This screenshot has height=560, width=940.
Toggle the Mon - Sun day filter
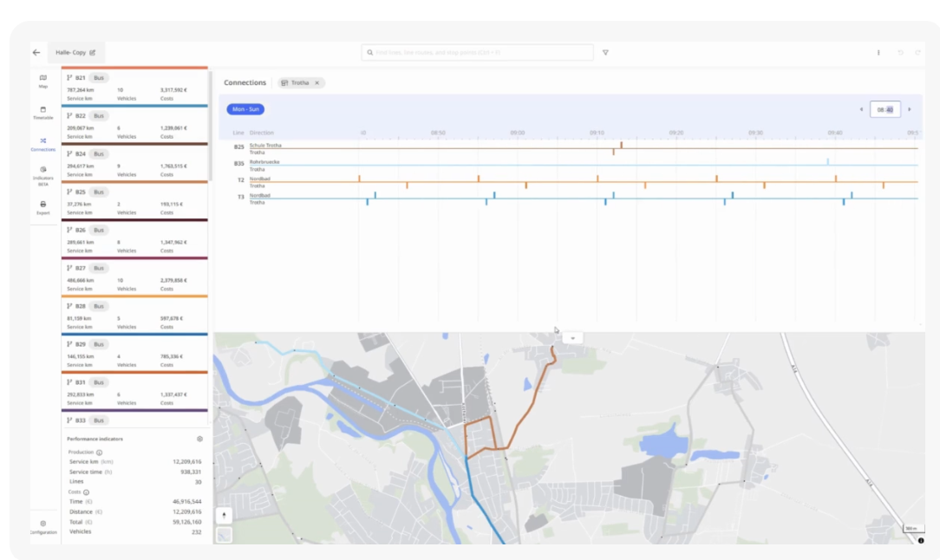(x=245, y=109)
